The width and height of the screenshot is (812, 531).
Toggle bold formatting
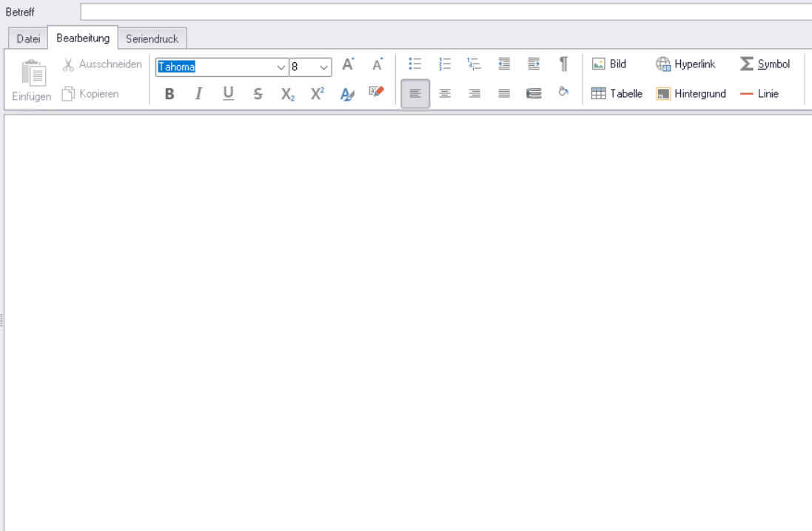point(170,94)
